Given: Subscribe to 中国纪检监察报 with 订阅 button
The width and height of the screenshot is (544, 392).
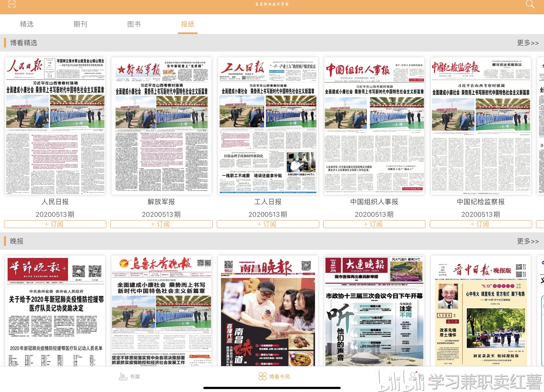Looking at the screenshot, I should point(481,224).
